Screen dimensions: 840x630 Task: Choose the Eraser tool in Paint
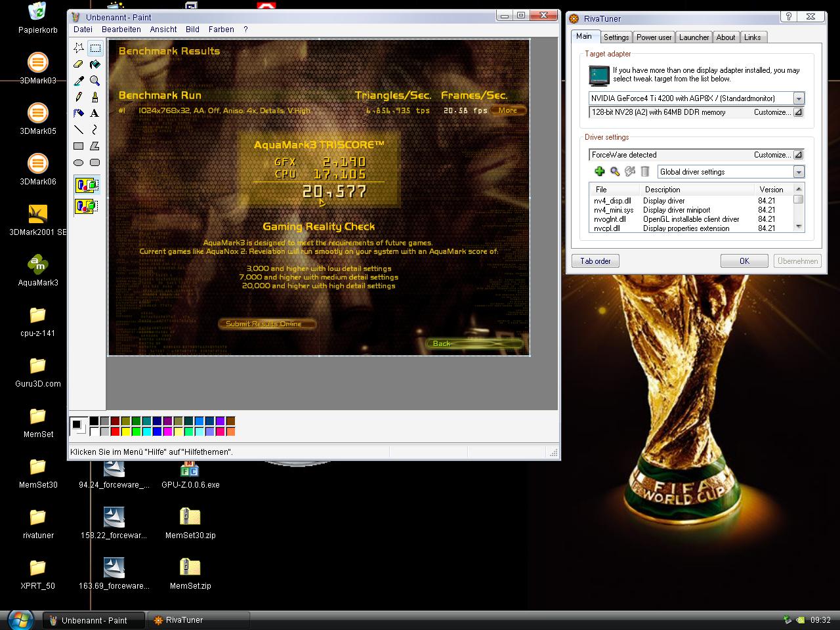click(79, 64)
